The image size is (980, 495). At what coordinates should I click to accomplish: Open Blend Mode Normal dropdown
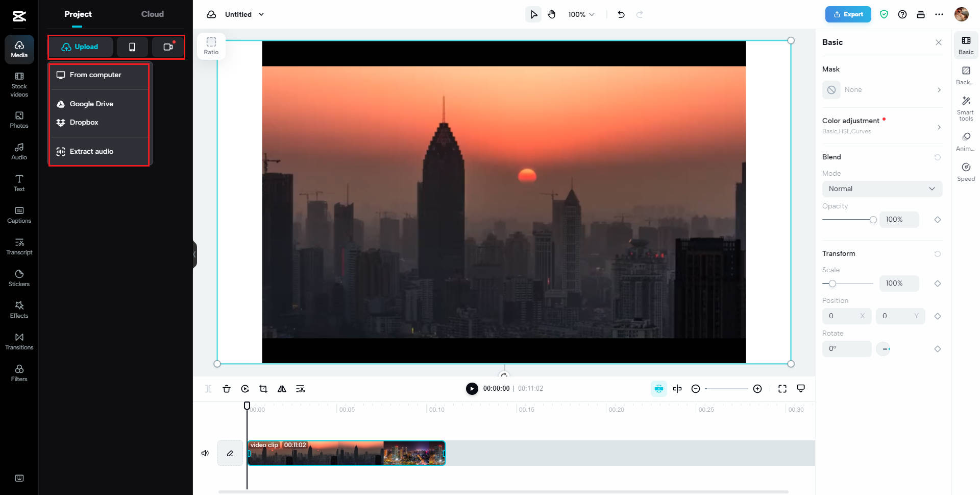(x=882, y=188)
